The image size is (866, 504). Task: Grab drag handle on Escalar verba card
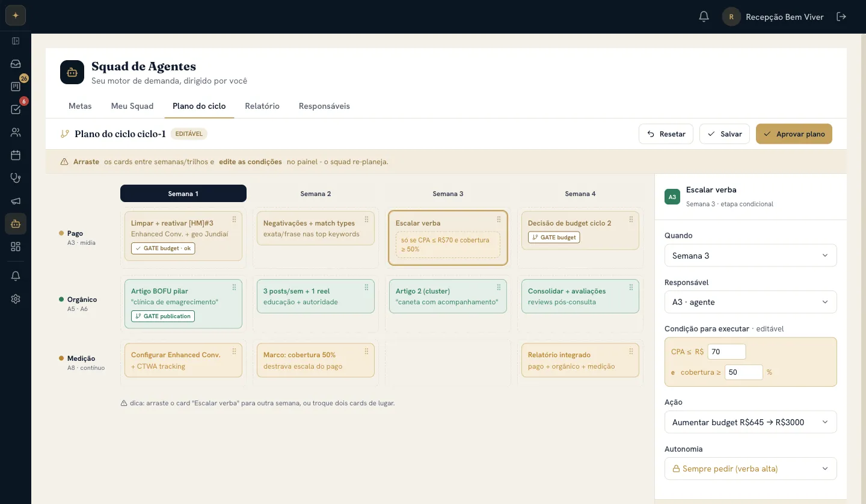click(x=499, y=220)
